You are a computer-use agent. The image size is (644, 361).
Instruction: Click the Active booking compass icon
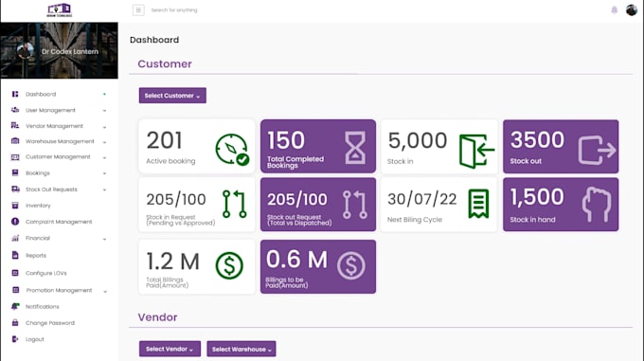(232, 150)
